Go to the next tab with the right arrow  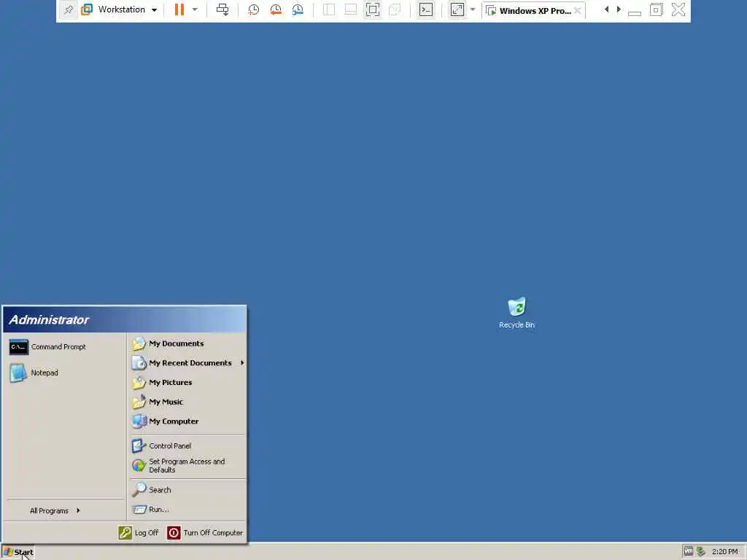tap(619, 9)
